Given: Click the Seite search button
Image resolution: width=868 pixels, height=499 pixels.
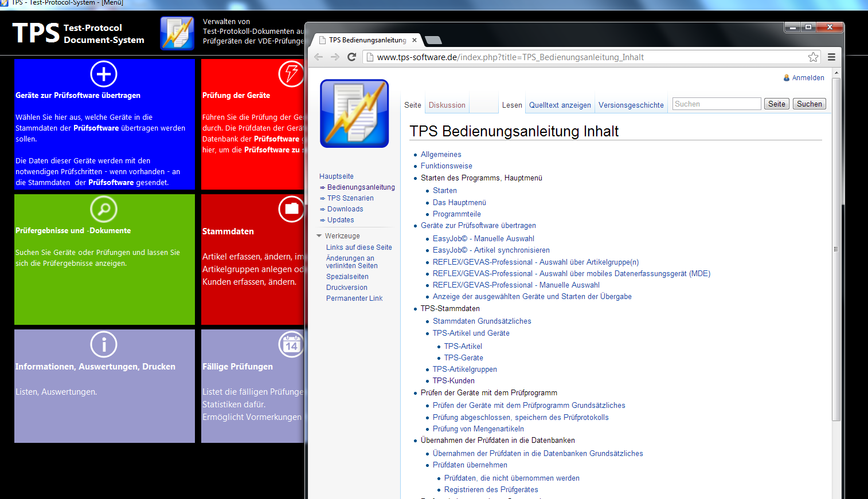Looking at the screenshot, I should [777, 104].
